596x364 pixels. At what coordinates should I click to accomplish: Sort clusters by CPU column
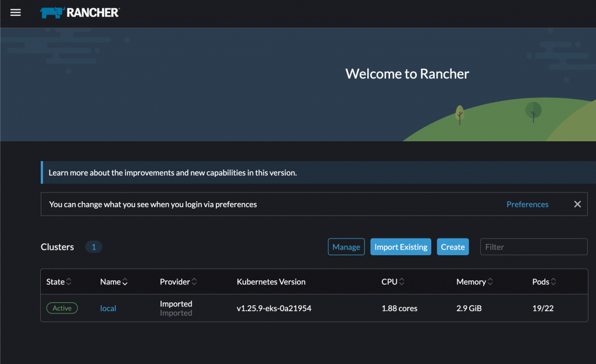(x=393, y=281)
